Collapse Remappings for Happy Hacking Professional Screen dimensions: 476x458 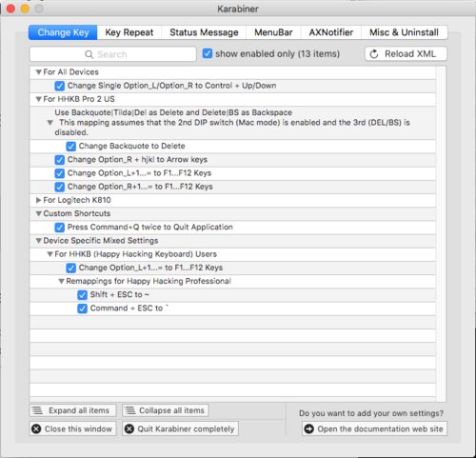tap(61, 281)
